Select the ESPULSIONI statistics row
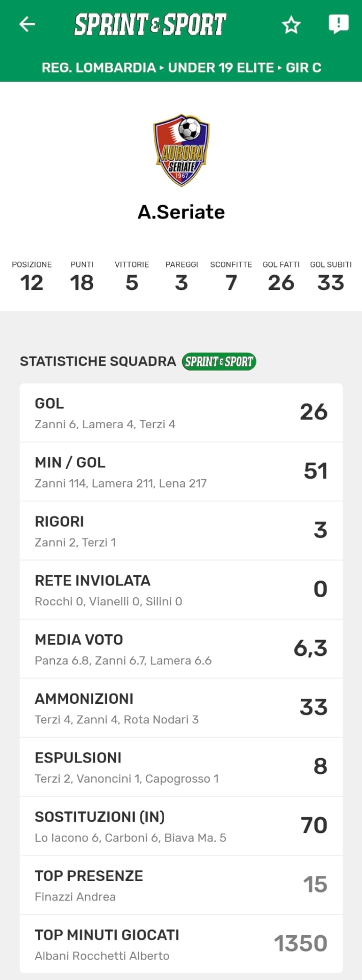This screenshot has height=980, width=362. (181, 767)
